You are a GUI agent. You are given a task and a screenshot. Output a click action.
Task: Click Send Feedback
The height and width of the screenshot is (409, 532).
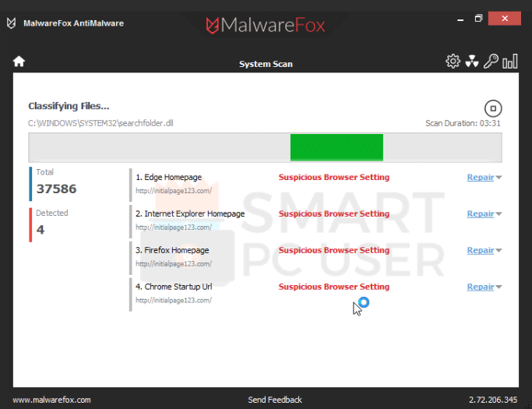coord(275,400)
